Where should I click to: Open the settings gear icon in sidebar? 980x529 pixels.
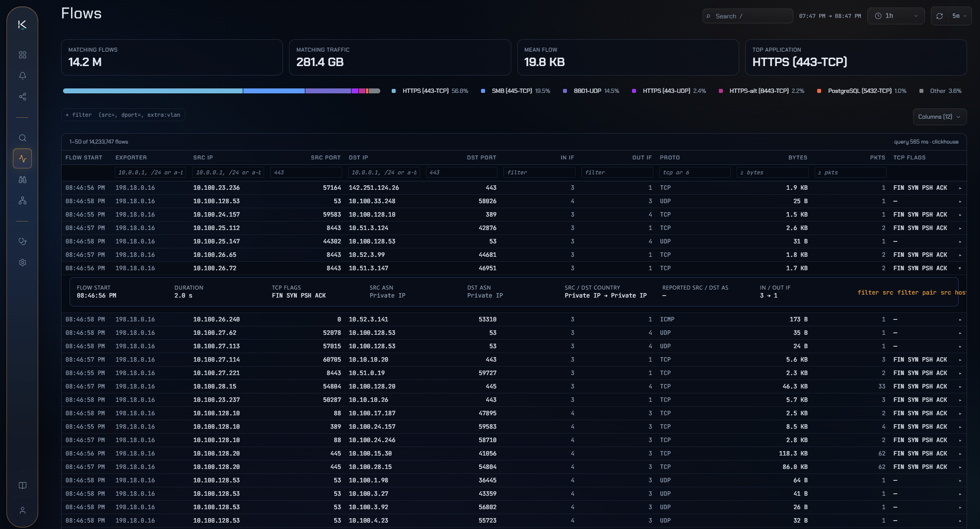tap(22, 262)
